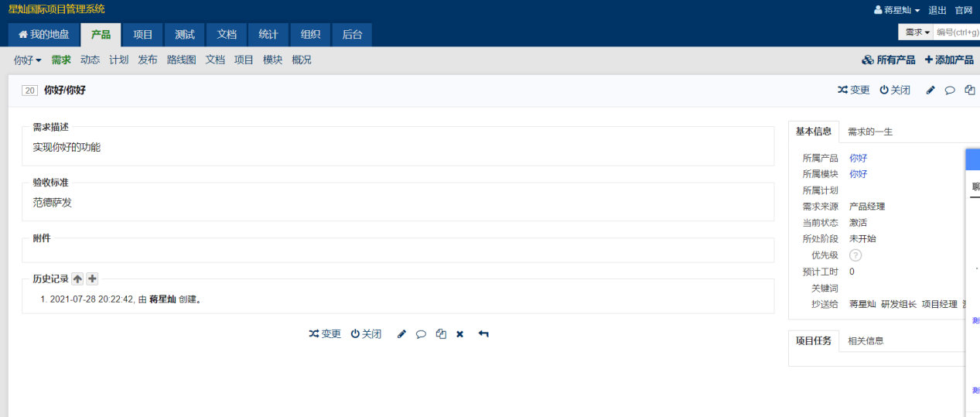Switch to 需求的一生 tab
Image resolution: width=980 pixels, height=417 pixels.
pos(870,132)
